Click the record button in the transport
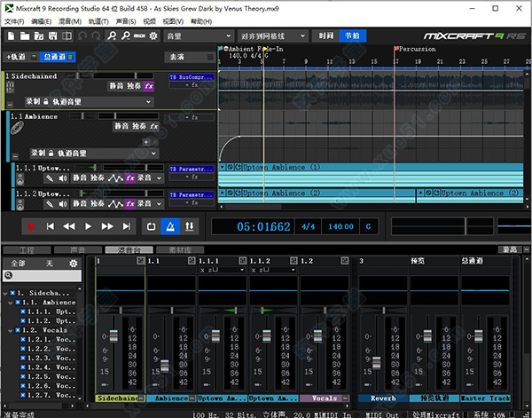Image resolution: width=532 pixels, height=418 pixels. point(31,226)
